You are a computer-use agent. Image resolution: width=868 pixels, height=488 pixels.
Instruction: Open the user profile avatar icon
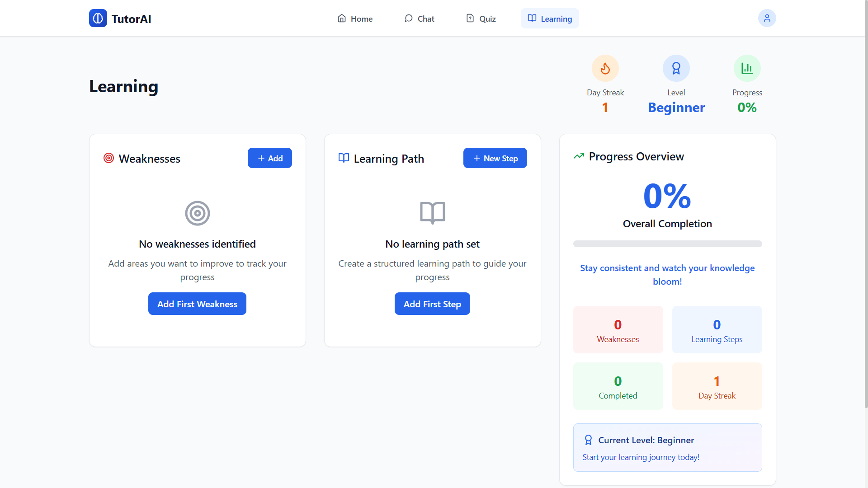point(767,19)
